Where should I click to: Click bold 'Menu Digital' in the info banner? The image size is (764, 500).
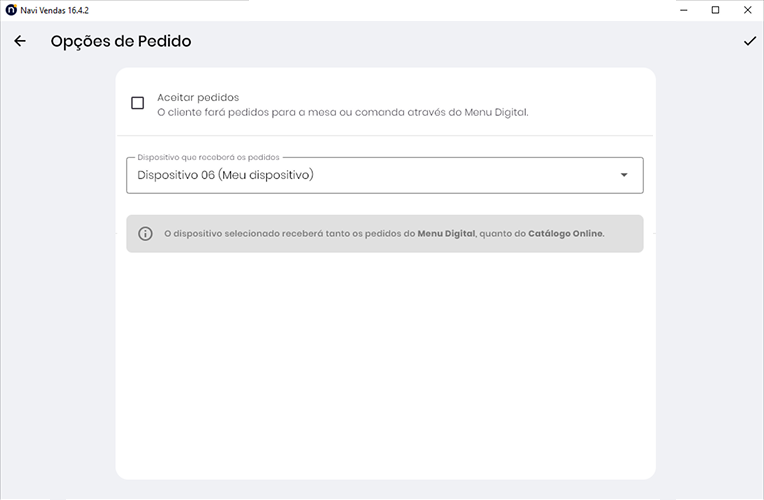coord(446,234)
